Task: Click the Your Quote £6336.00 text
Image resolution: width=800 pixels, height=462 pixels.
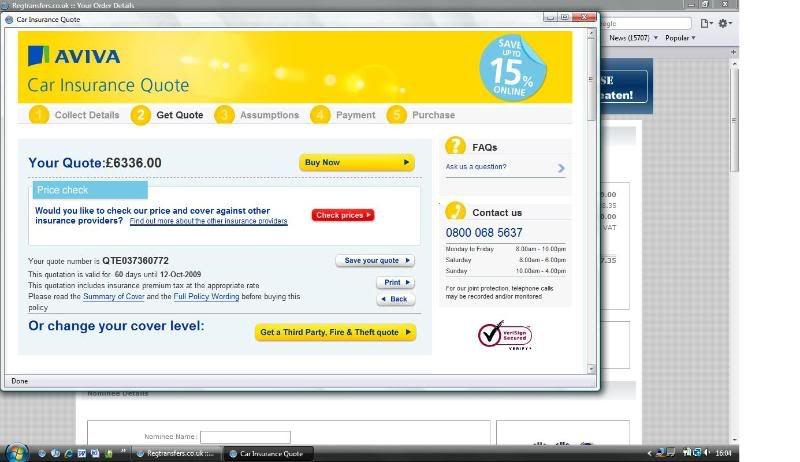Action: [95, 163]
